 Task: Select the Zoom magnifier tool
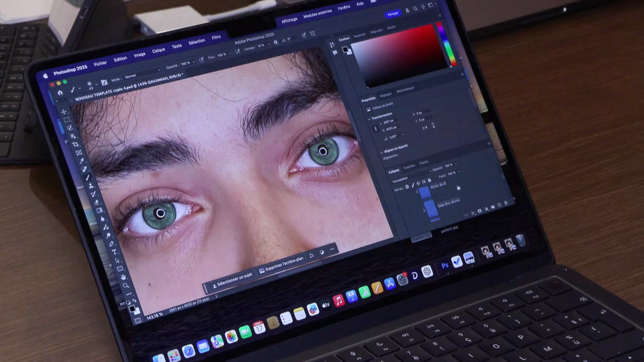click(x=126, y=286)
